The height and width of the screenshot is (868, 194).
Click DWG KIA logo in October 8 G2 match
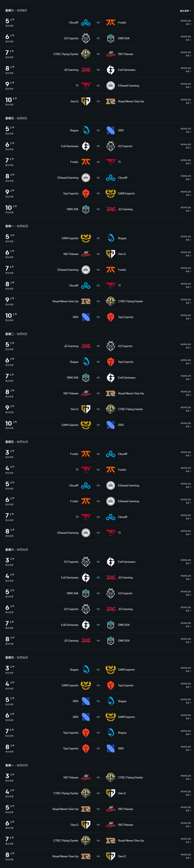pyautogui.click(x=111, y=38)
